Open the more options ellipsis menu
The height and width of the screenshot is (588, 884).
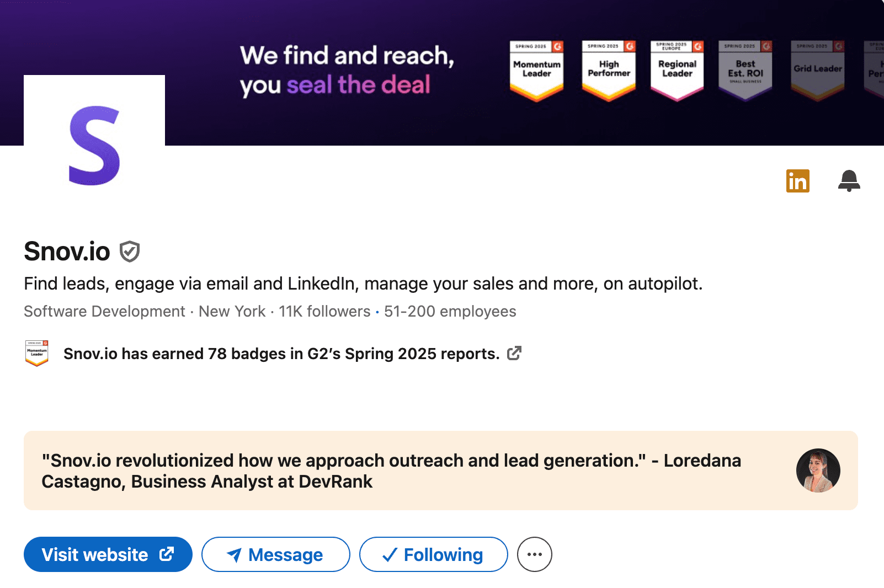point(534,554)
